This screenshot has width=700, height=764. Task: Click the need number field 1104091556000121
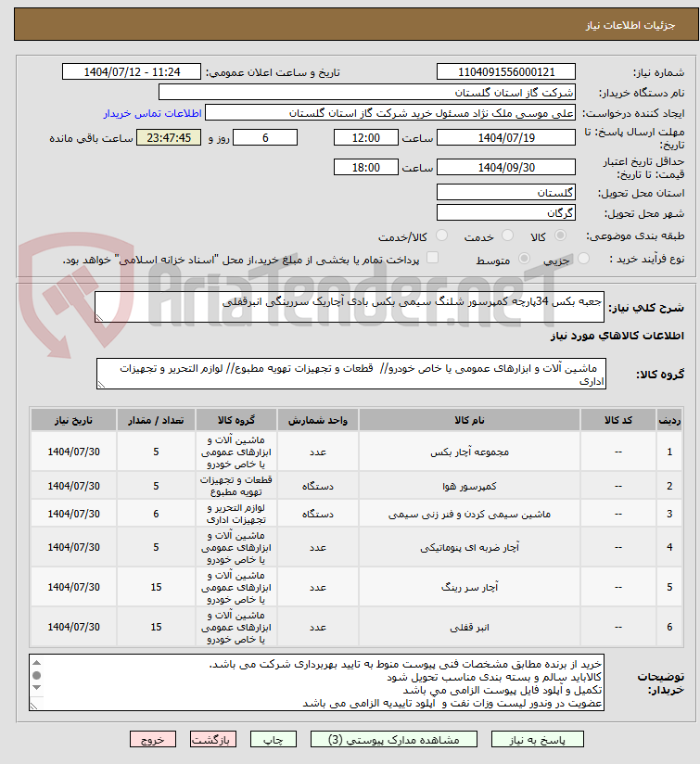[506, 72]
